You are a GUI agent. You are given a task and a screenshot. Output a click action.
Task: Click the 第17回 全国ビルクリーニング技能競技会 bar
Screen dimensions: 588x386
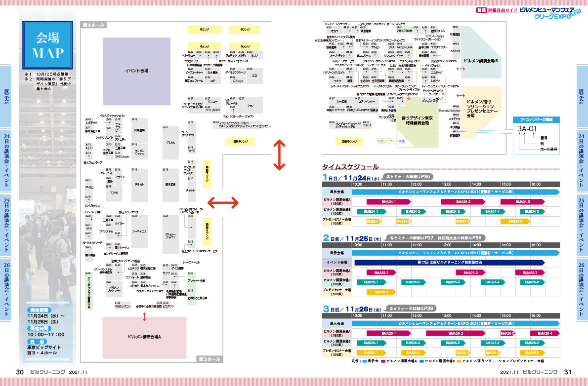450,263
